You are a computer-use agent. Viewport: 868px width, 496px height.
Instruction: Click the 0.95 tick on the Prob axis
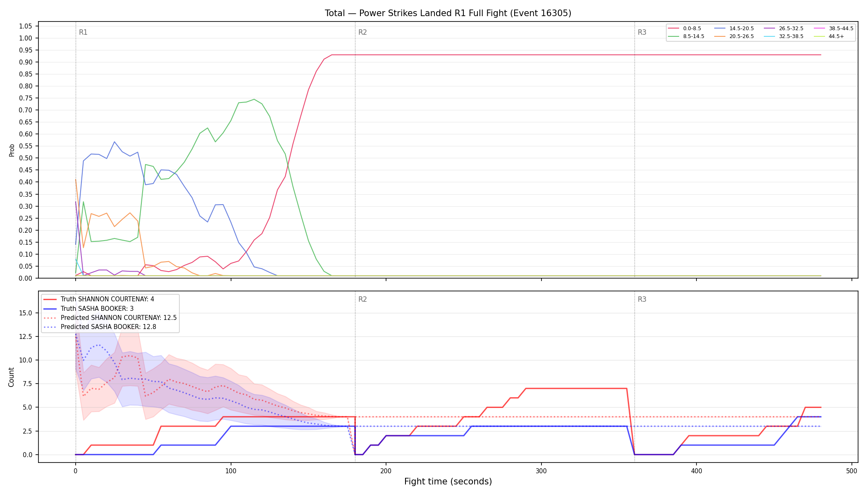[x=26, y=50]
